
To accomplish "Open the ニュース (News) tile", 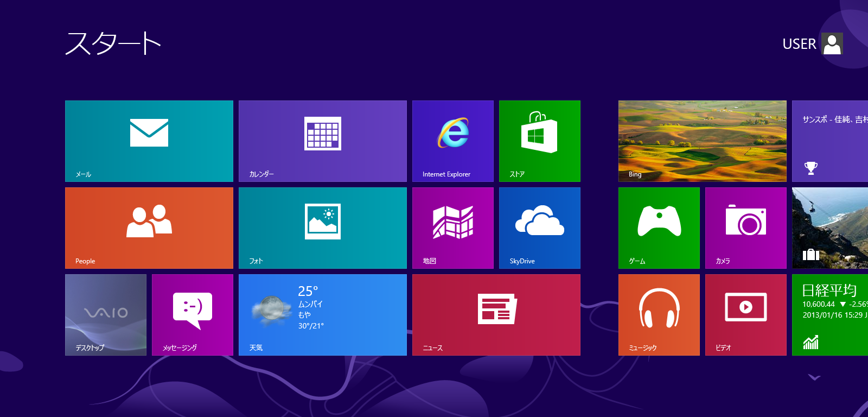I will (496, 315).
